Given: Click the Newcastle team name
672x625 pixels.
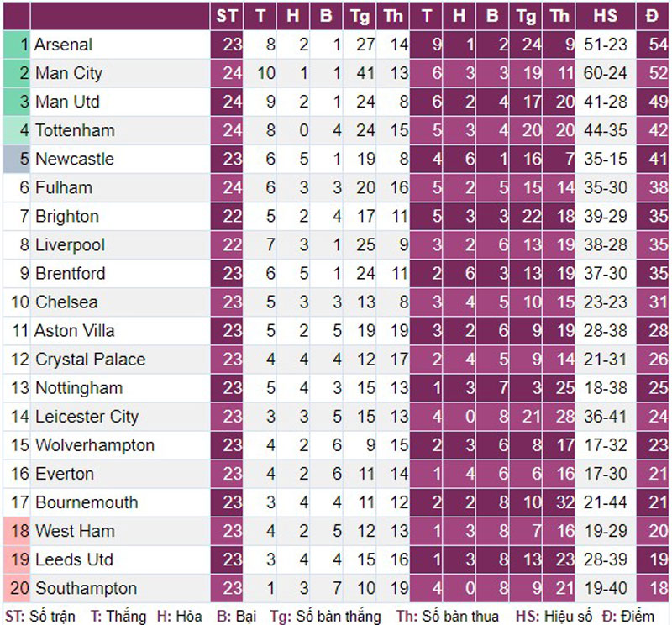Looking at the screenshot, I should pyautogui.click(x=75, y=159).
